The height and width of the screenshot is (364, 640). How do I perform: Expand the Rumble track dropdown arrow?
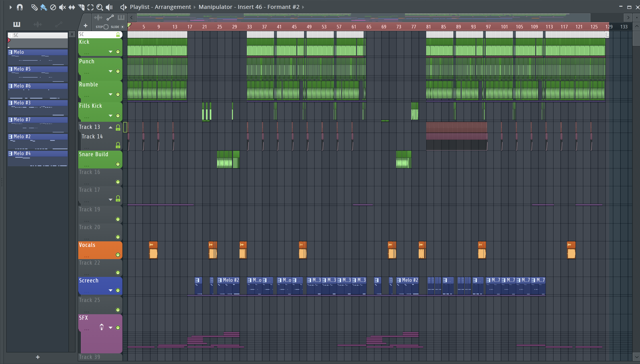tap(110, 94)
